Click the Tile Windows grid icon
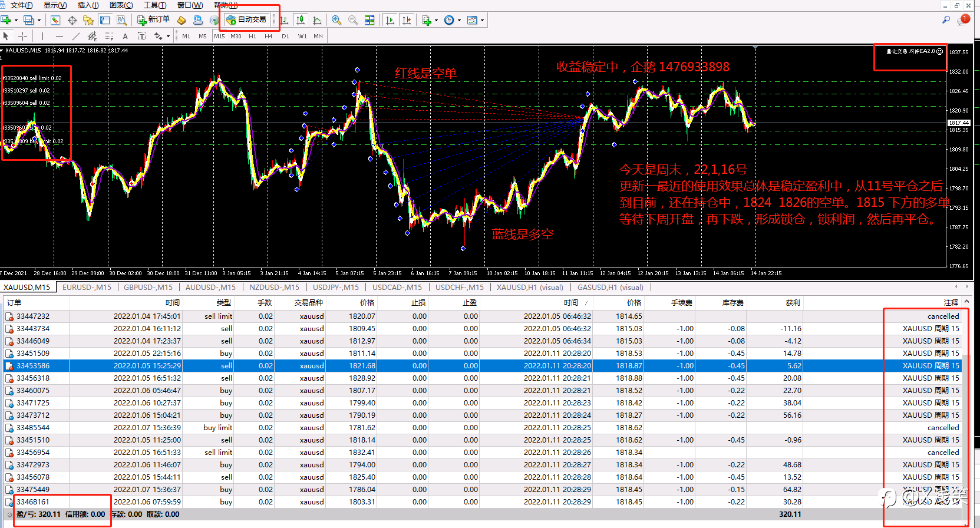The height and width of the screenshot is (528, 980). tap(369, 20)
